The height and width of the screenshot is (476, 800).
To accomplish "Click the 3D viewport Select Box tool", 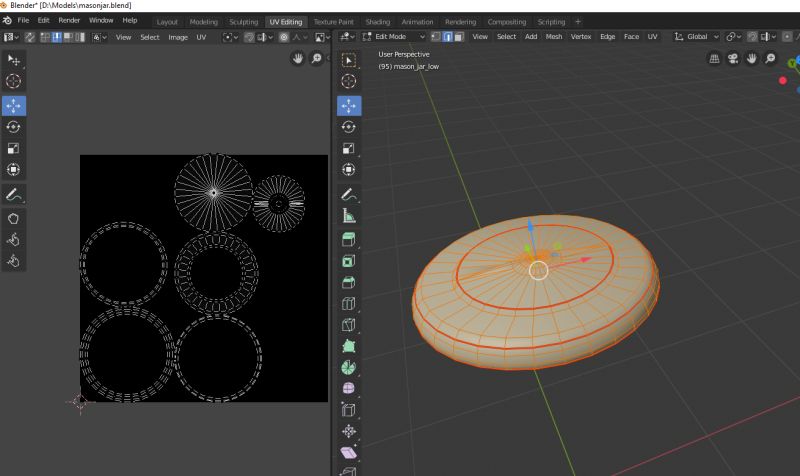I will 349,60.
